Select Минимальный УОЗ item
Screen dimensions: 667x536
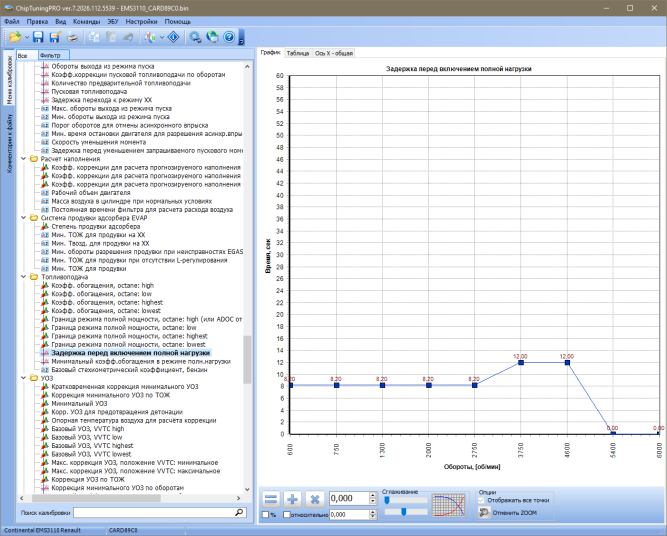79,403
